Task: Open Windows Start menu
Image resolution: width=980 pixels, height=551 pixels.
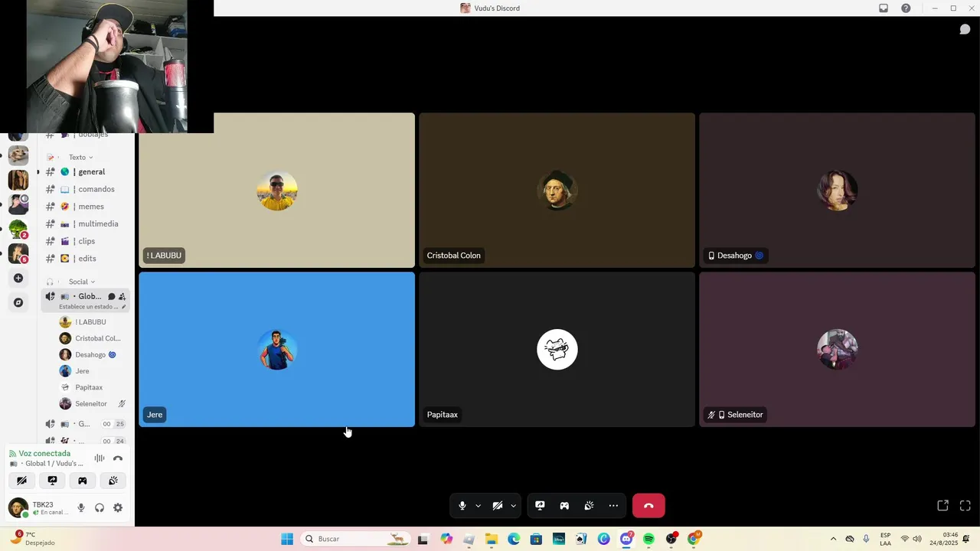Action: pyautogui.click(x=287, y=539)
